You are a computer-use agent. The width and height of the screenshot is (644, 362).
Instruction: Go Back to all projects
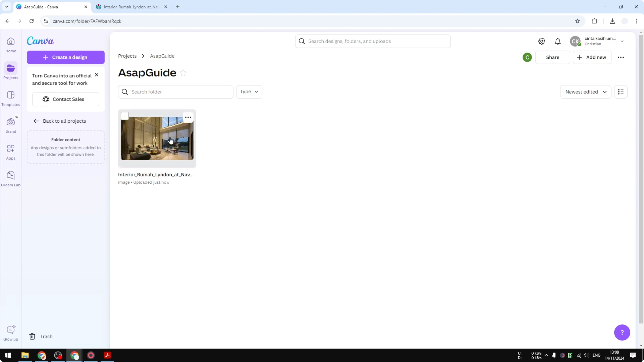(x=60, y=121)
